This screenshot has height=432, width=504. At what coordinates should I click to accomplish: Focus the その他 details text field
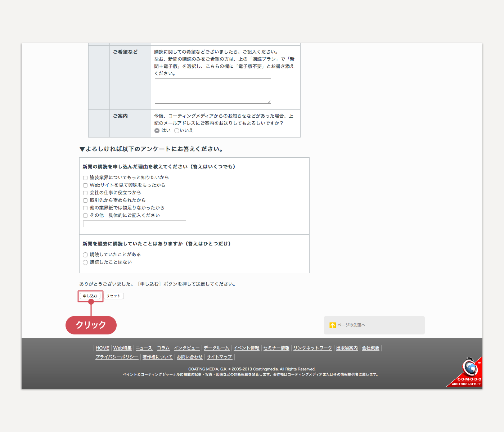(x=134, y=224)
